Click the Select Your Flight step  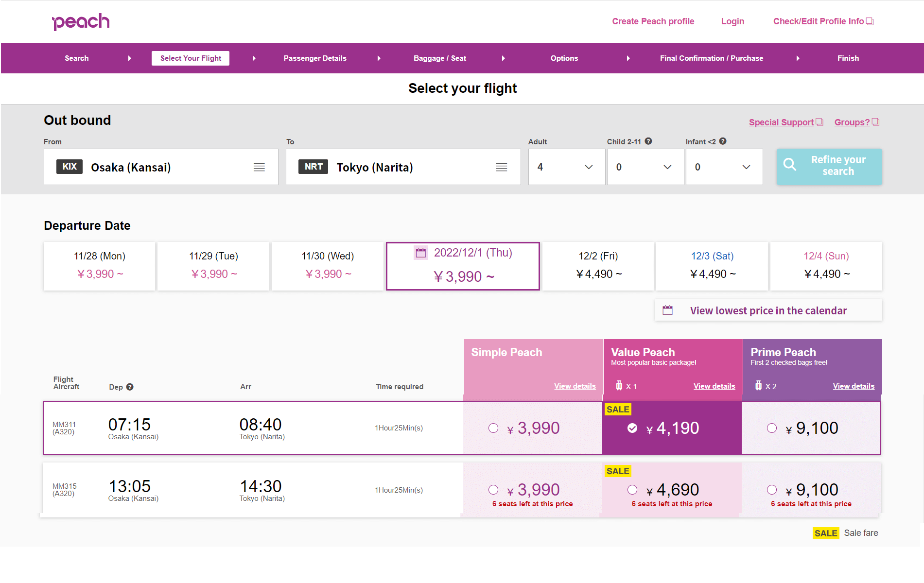tap(191, 58)
